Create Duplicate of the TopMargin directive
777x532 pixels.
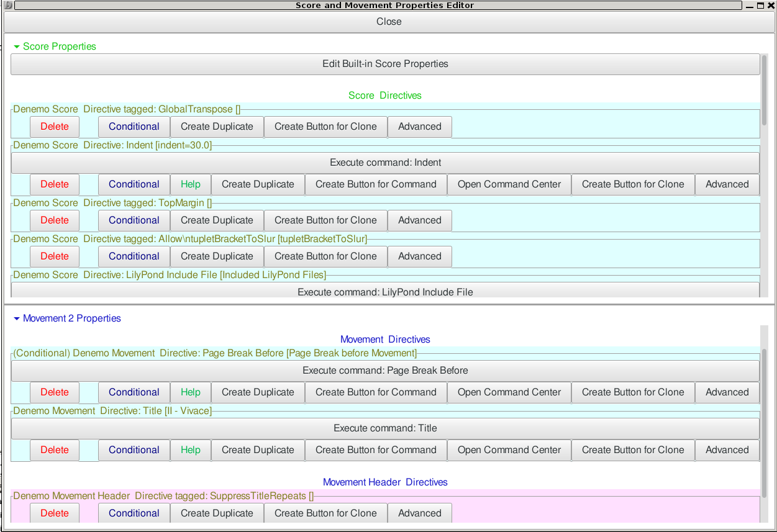(x=217, y=220)
